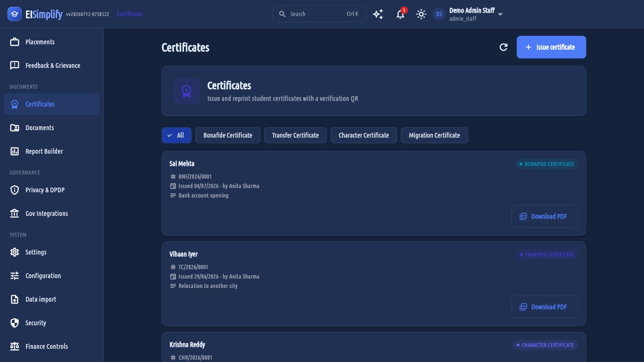Click the 'Relocation to another city' purpose text
This screenshot has height=362, width=644.
[208, 286]
